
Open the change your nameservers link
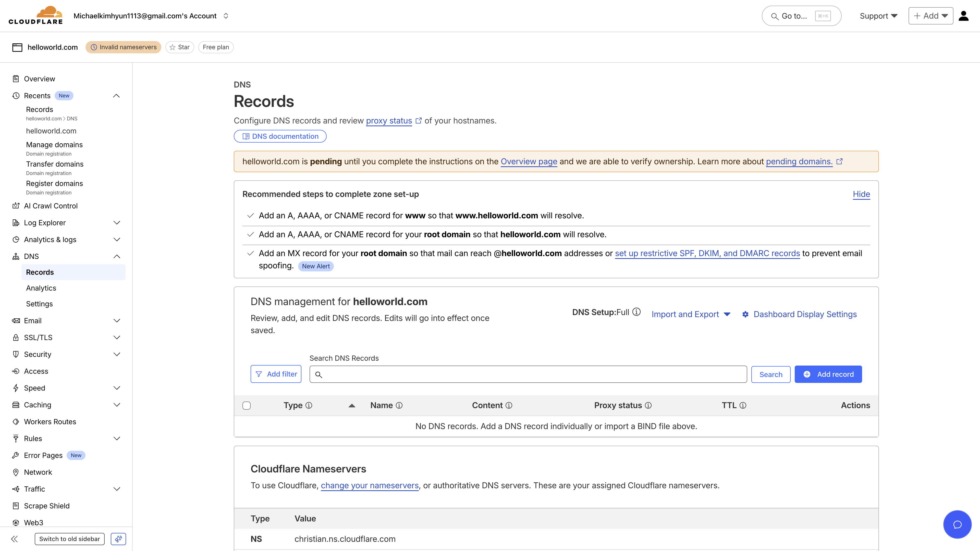369,485
